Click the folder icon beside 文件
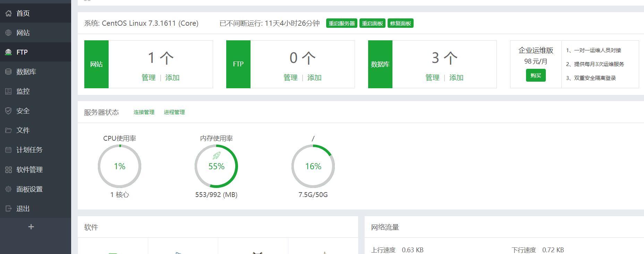Image resolution: width=644 pixels, height=254 pixels. pos(9,130)
